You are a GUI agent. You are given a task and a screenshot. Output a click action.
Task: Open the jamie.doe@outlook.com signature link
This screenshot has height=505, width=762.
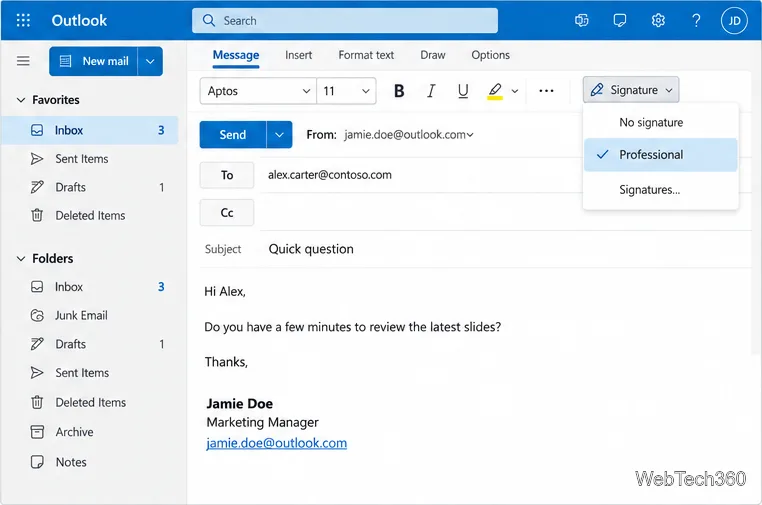pyautogui.click(x=277, y=443)
